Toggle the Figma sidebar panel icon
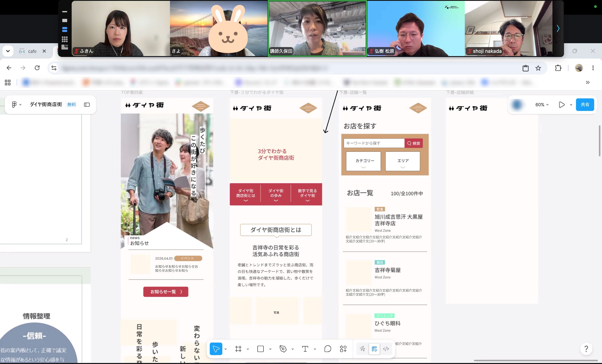602x364 pixels. pos(87,105)
